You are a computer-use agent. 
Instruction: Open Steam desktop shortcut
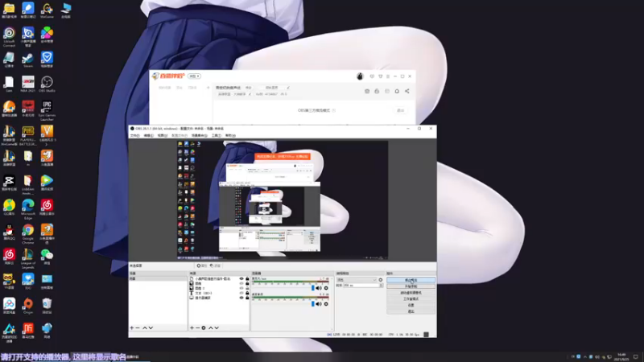(x=28, y=60)
